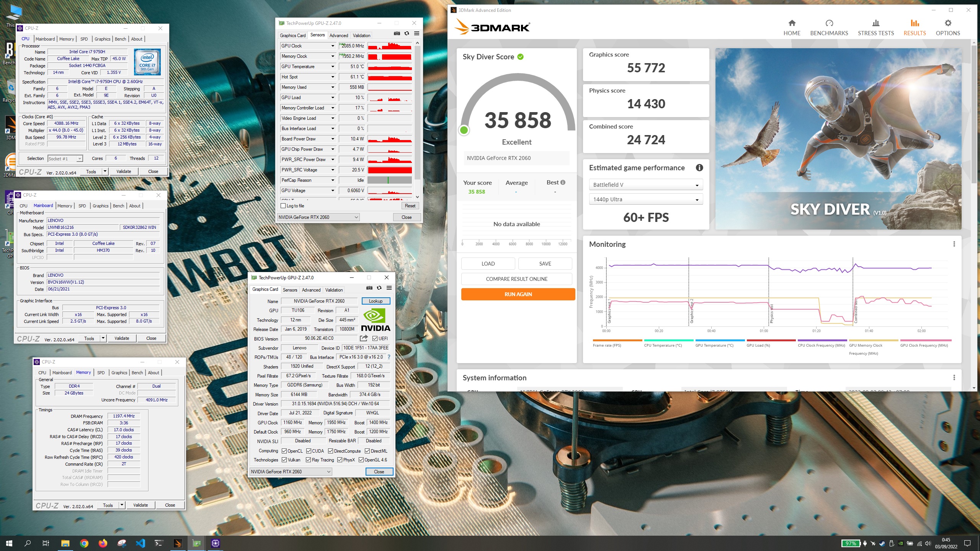Toggle the Vulkan checkbox in GPU-Z
The height and width of the screenshot is (551, 980).
(284, 460)
